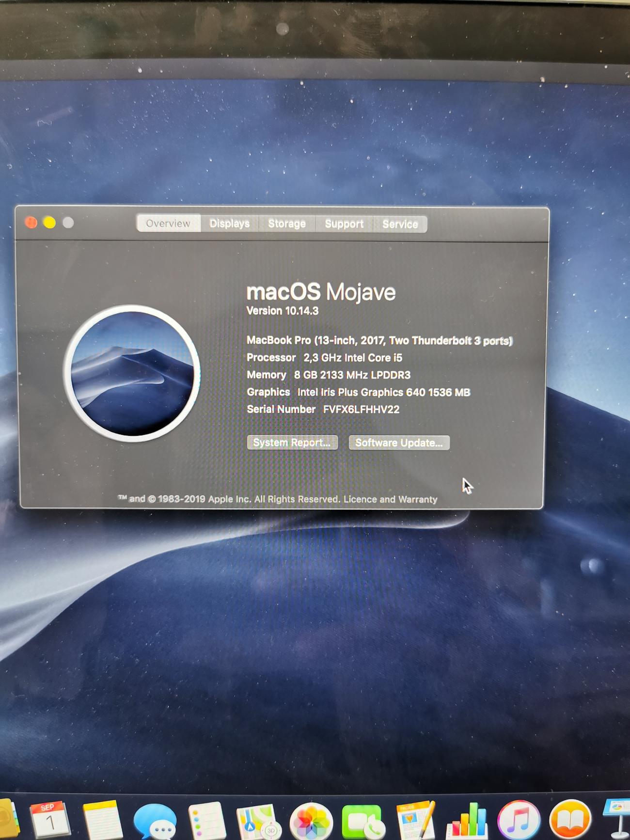
Task: Open the Storage tab
Action: tap(287, 223)
